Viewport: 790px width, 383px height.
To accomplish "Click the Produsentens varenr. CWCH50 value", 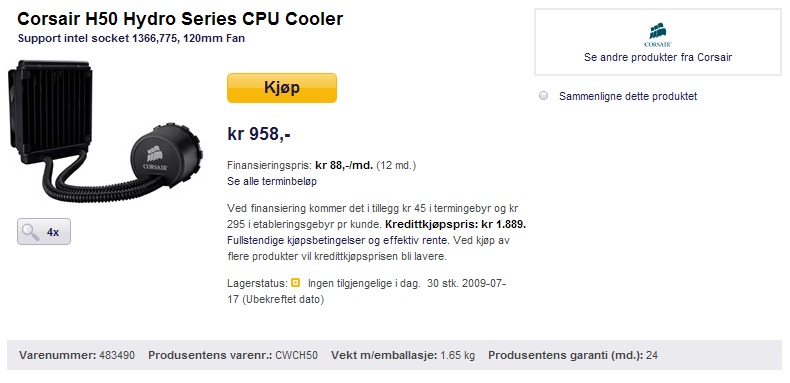I will pos(296,355).
